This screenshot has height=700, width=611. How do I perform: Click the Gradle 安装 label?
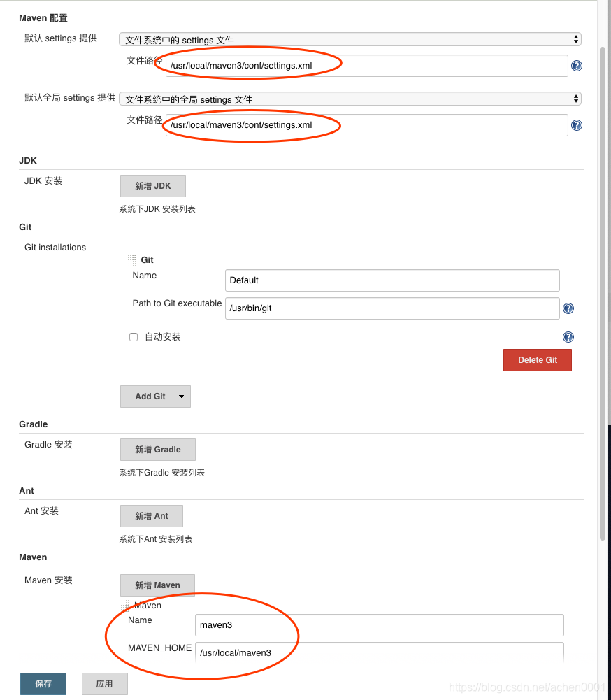tap(48, 445)
